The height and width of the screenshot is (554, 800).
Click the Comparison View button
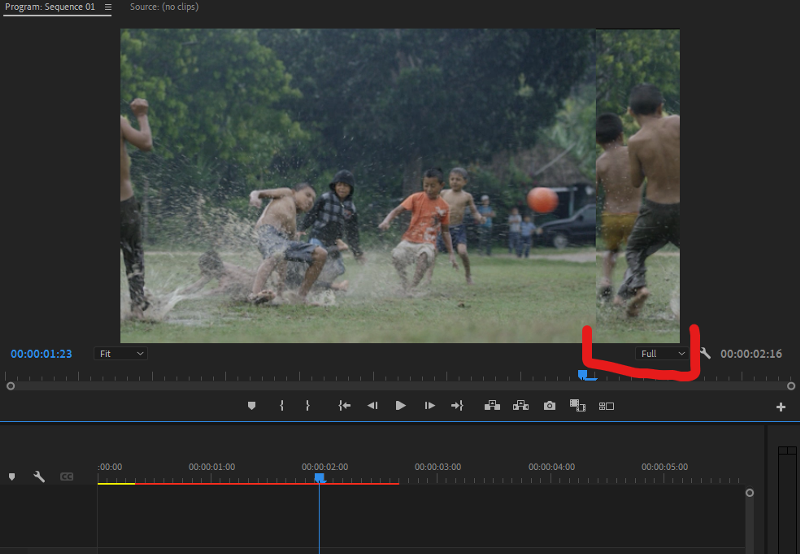578,406
